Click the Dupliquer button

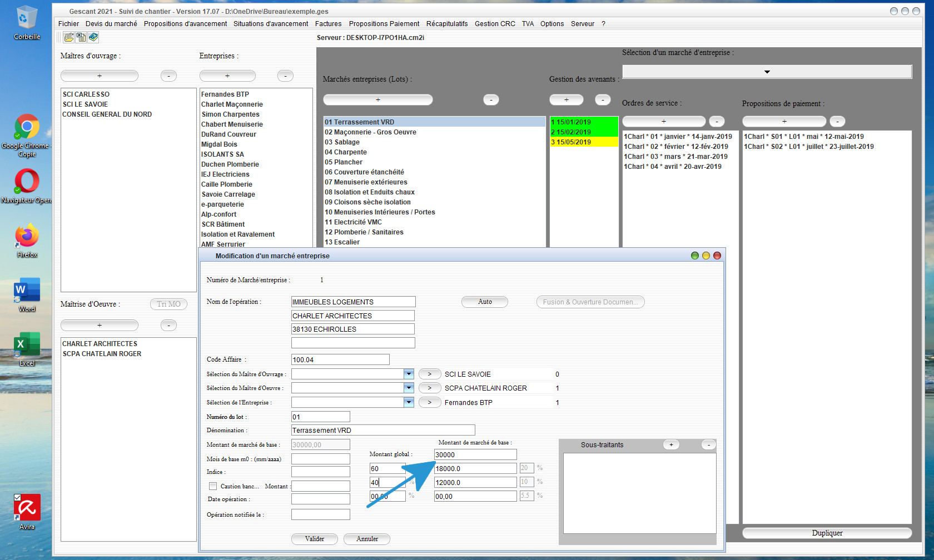tap(827, 533)
